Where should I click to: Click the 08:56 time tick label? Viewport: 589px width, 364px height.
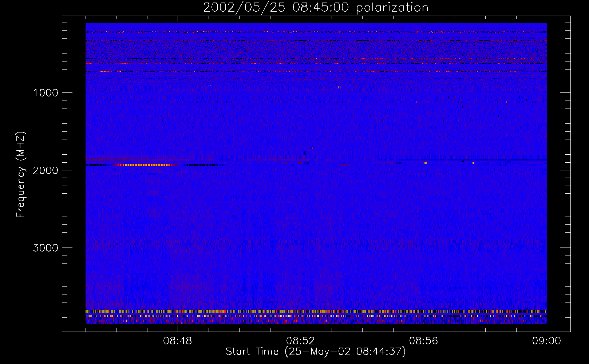[x=424, y=341]
